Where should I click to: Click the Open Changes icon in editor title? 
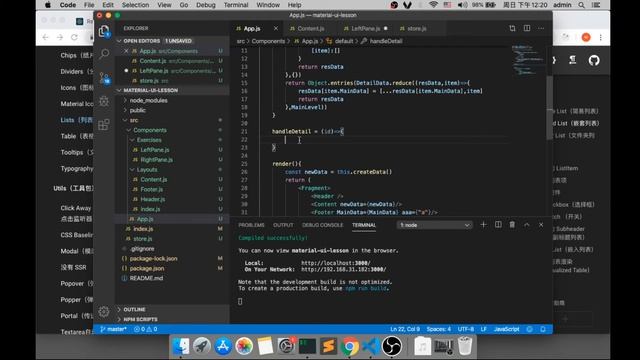(x=512, y=28)
